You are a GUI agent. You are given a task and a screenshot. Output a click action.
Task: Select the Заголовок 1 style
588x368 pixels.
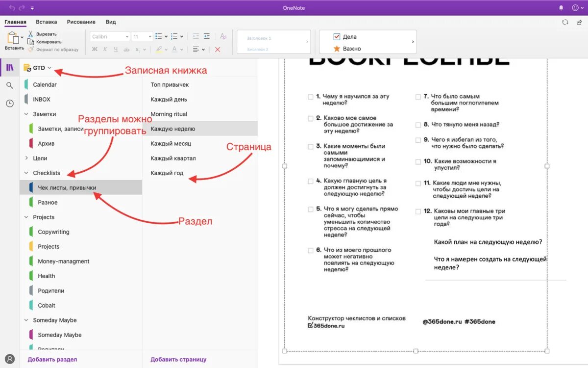[259, 38]
